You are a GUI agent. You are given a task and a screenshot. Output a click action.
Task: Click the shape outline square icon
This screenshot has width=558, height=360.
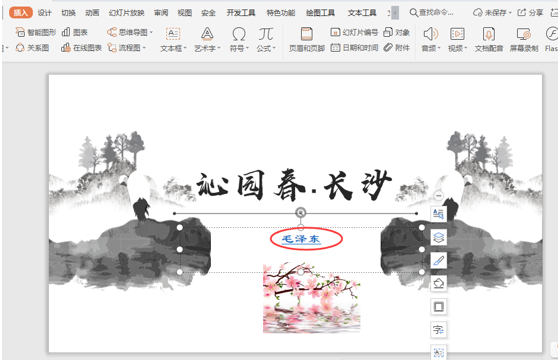pyautogui.click(x=438, y=307)
